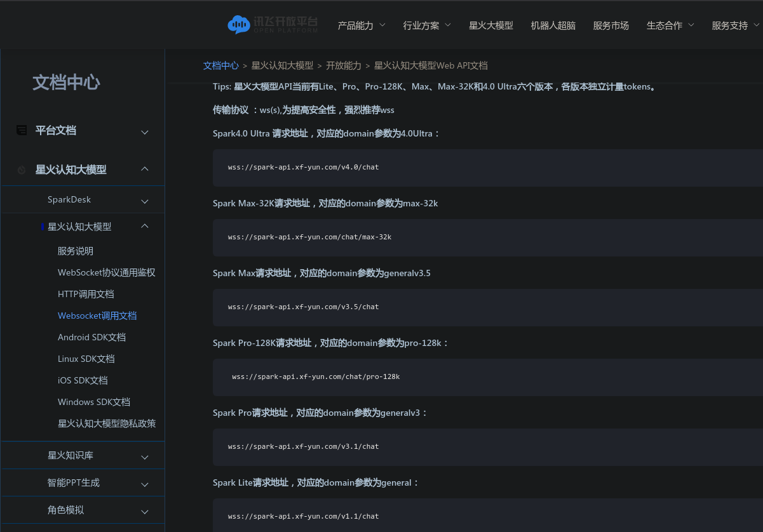The height and width of the screenshot is (532, 763).
Task: Open Linux SDK文档 in the sidebar
Action: click(86, 359)
